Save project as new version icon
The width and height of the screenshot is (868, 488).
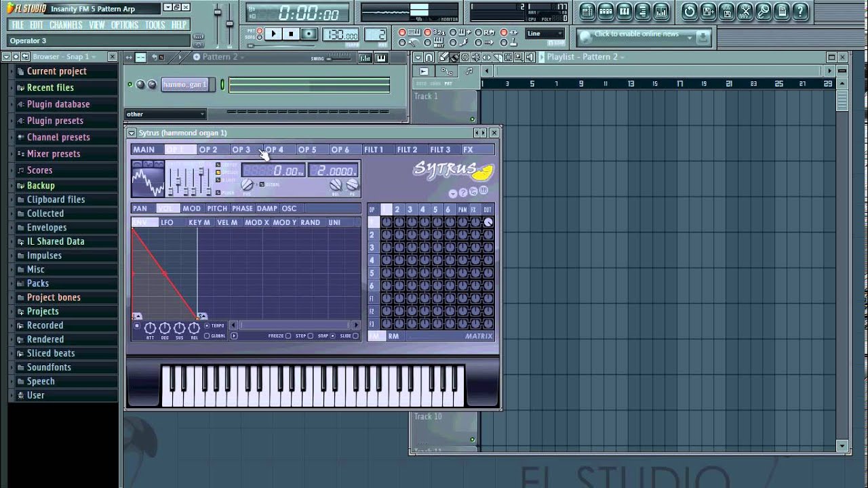[x=708, y=11]
